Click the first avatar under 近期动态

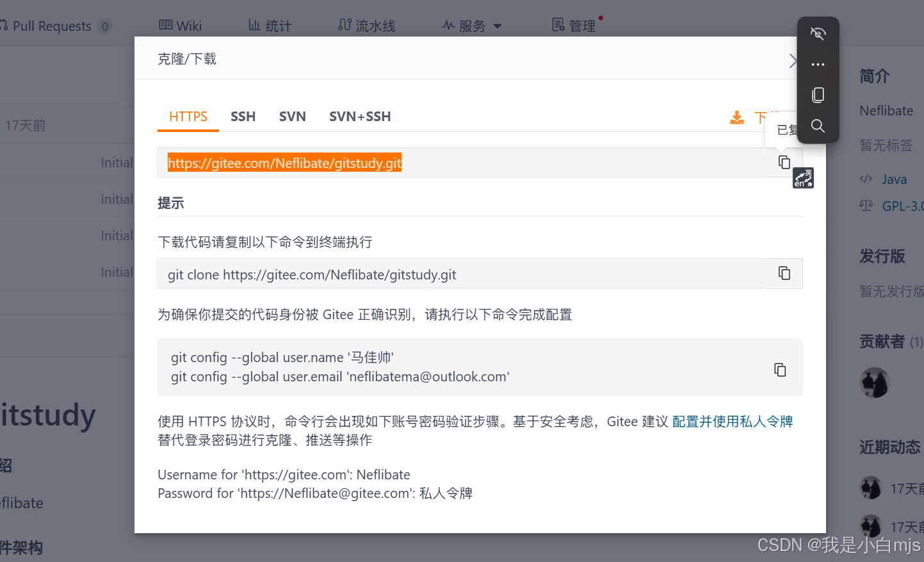pyautogui.click(x=870, y=488)
